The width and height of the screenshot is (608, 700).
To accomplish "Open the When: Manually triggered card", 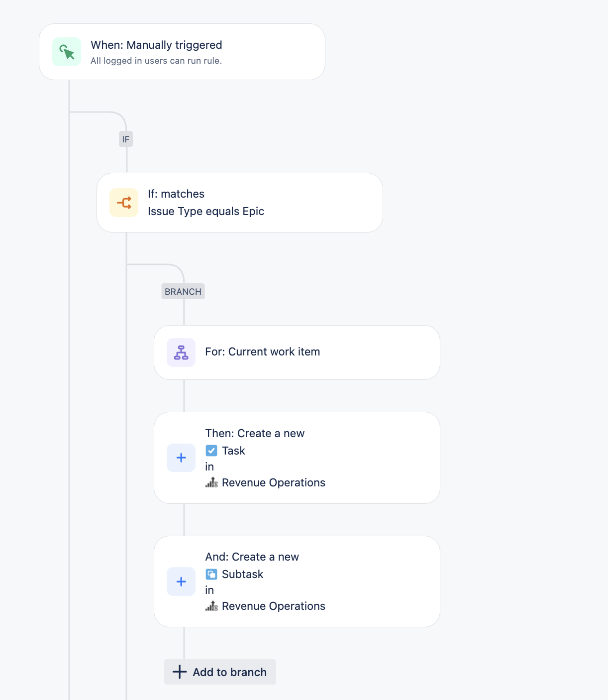I will [x=182, y=51].
